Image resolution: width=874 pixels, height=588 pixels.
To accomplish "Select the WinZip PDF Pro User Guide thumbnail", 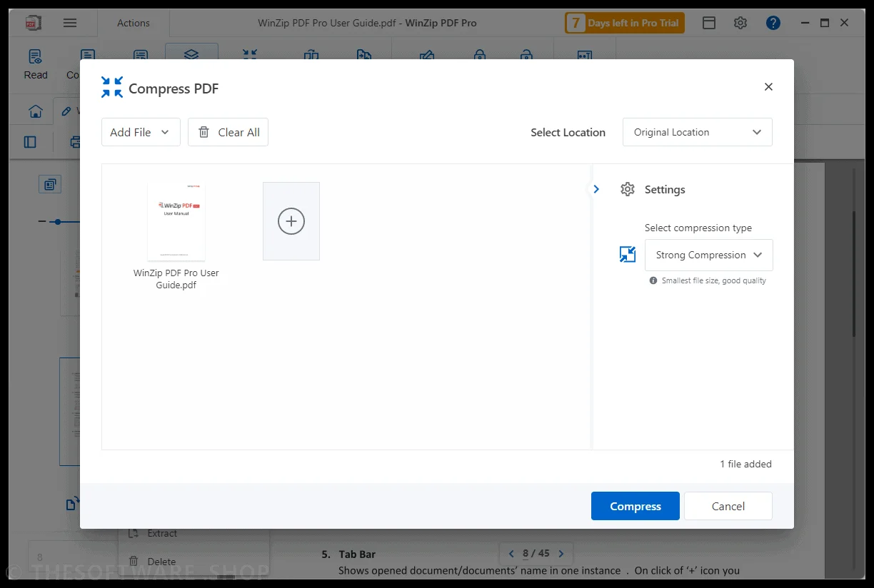I will (x=176, y=221).
